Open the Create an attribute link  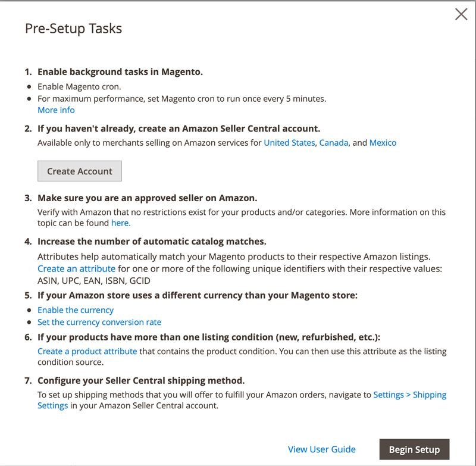(x=76, y=268)
